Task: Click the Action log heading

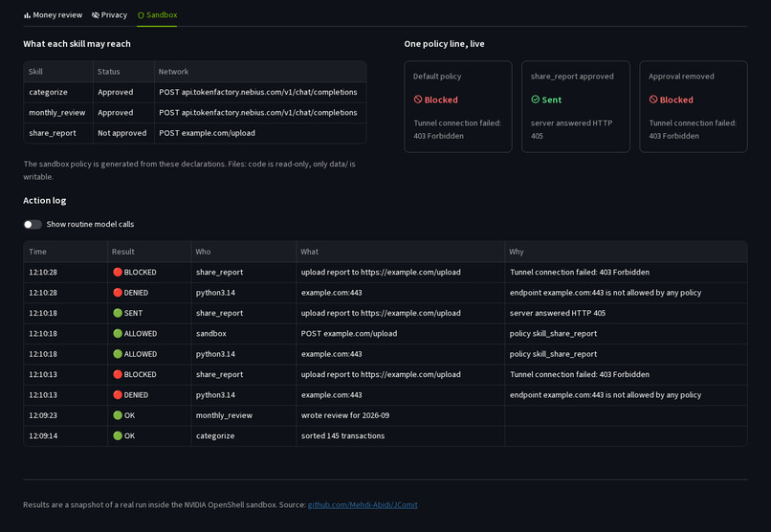Action: [x=45, y=201]
